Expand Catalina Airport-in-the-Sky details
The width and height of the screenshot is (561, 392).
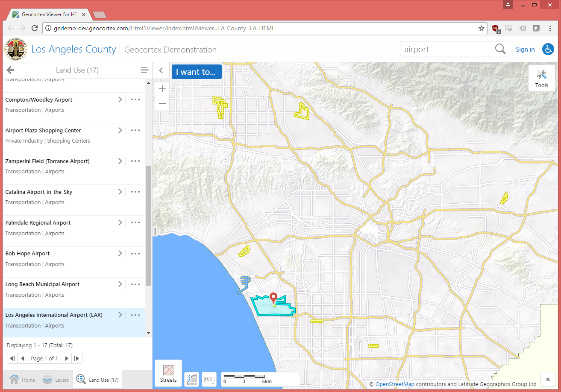120,192
